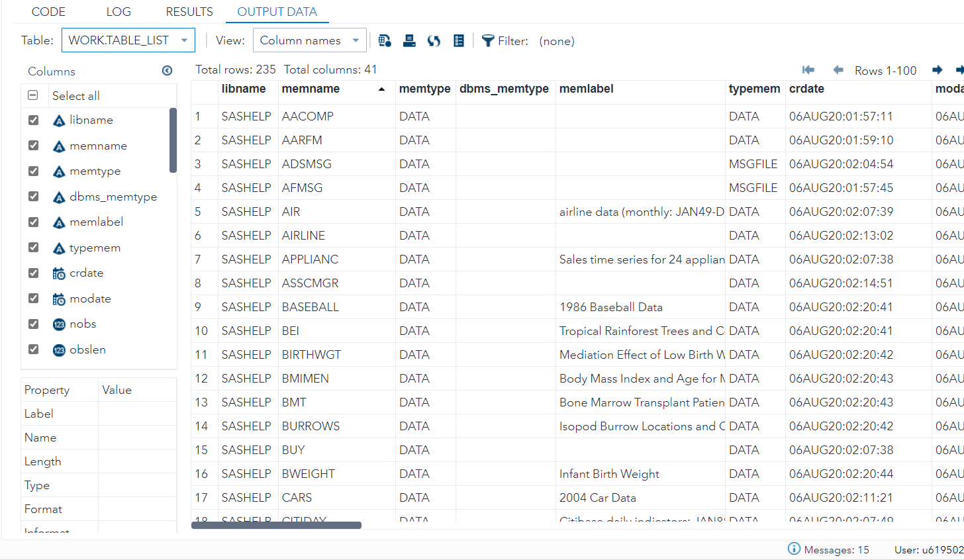Viewport: 964px width, 560px height.
Task: Click the print table icon
Action: pos(409,40)
